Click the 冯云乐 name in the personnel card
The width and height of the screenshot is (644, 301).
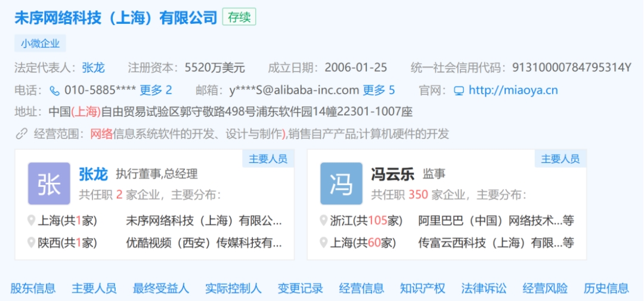393,174
